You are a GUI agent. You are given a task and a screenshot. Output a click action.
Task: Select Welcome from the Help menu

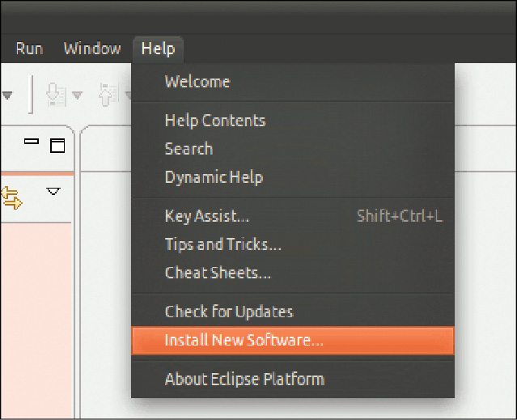(197, 82)
